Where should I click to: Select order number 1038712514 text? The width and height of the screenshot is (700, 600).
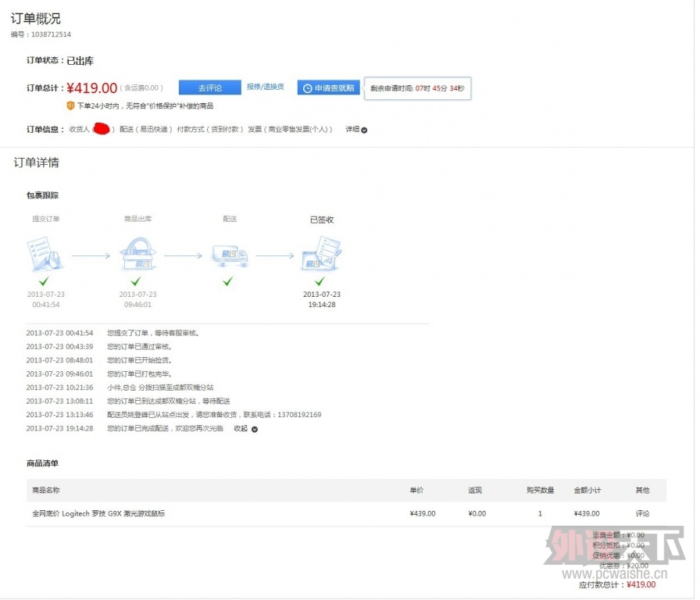click(x=51, y=34)
